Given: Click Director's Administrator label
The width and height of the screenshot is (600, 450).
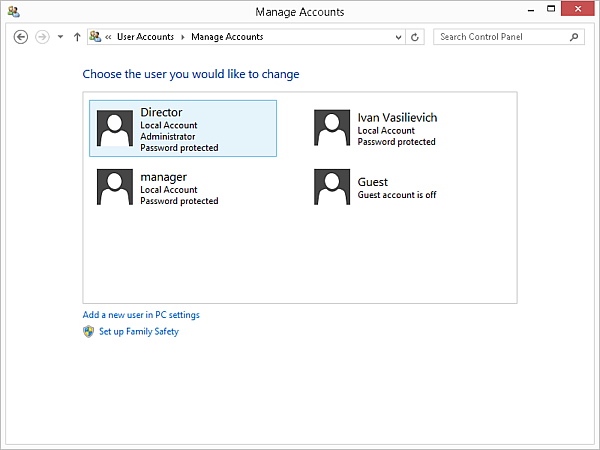Looking at the screenshot, I should point(168,137).
